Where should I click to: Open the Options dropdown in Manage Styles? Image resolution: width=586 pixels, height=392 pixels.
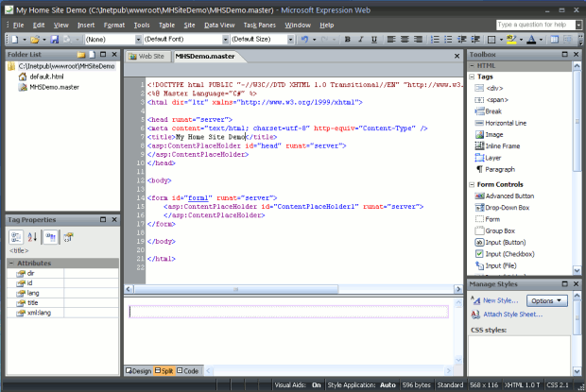pos(548,300)
